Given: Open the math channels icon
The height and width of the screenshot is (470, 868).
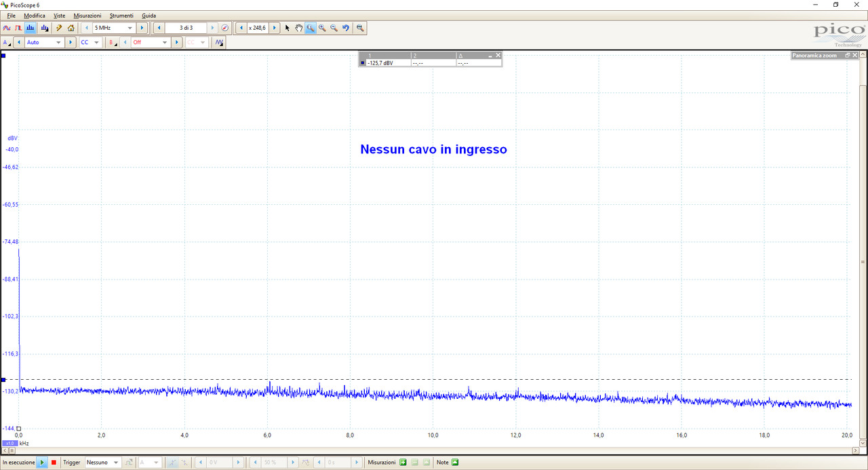Looking at the screenshot, I should click(x=218, y=42).
